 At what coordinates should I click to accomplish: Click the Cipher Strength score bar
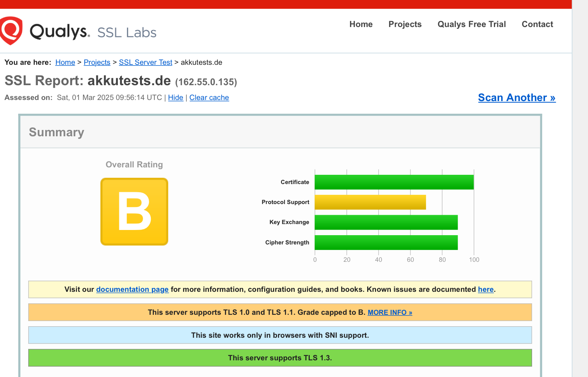[386, 243]
